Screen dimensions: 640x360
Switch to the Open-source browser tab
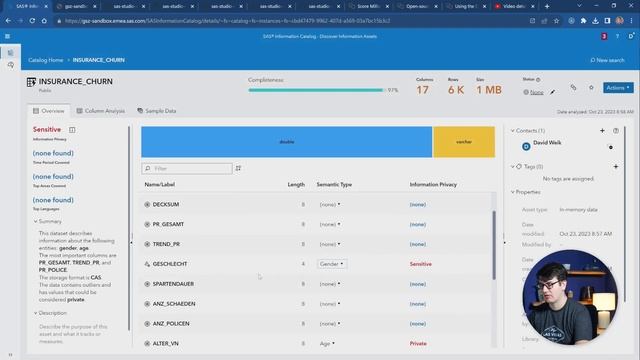(x=416, y=6)
